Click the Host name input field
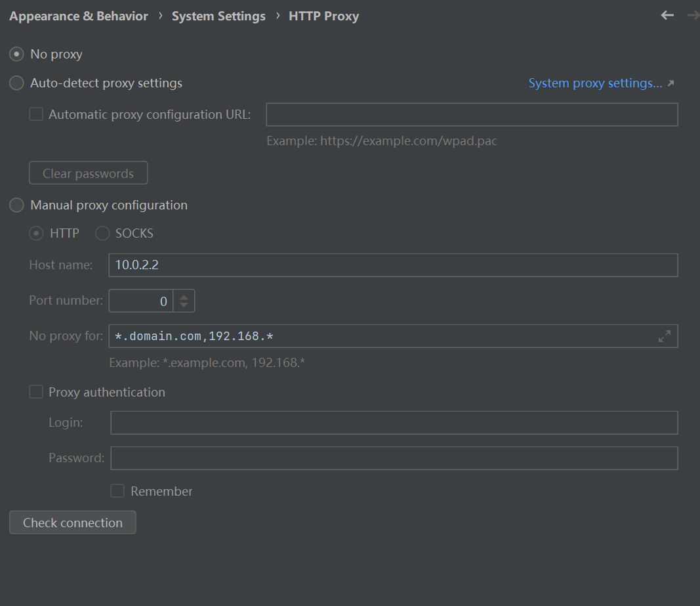This screenshot has height=606, width=700. click(x=392, y=265)
